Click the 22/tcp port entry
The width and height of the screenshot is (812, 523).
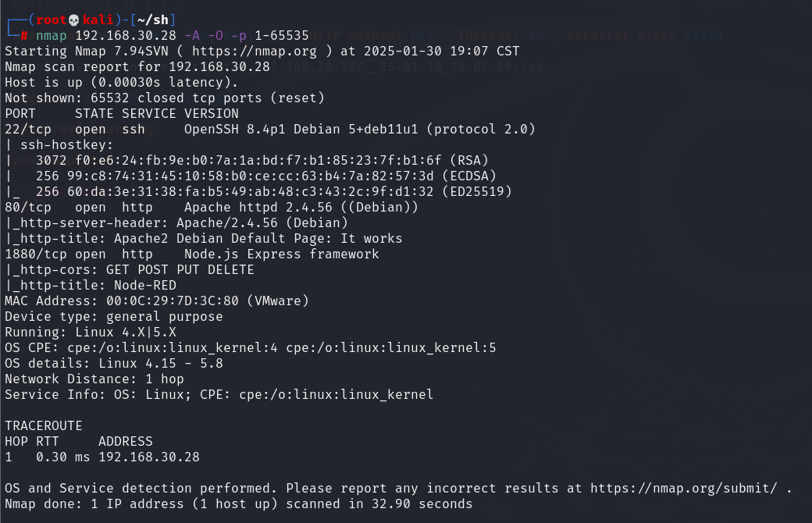click(28, 129)
